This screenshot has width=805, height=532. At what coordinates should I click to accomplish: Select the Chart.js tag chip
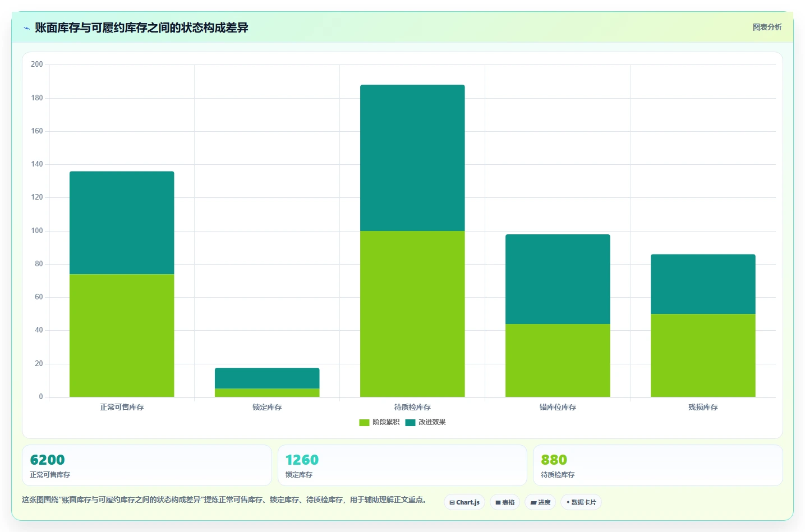(464, 502)
